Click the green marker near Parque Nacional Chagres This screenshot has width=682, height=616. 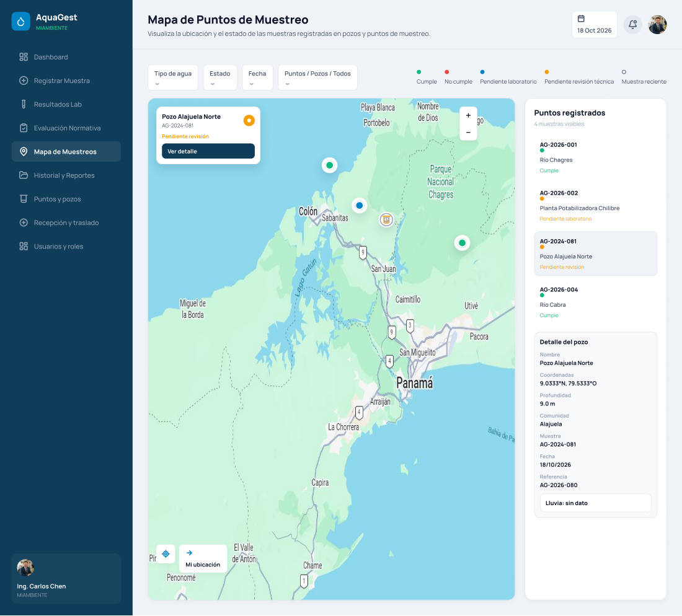462,243
